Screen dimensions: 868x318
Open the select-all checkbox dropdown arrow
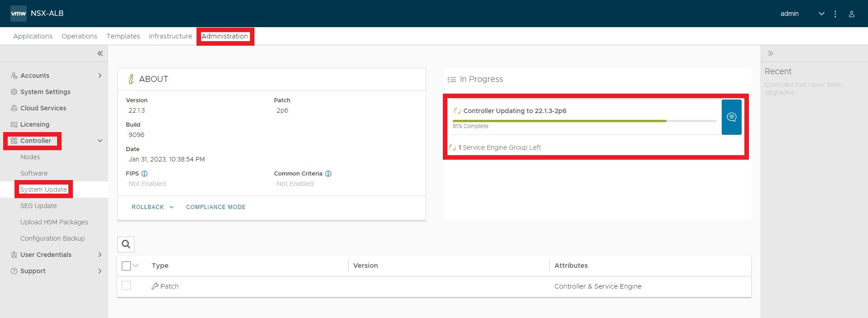pos(135,266)
